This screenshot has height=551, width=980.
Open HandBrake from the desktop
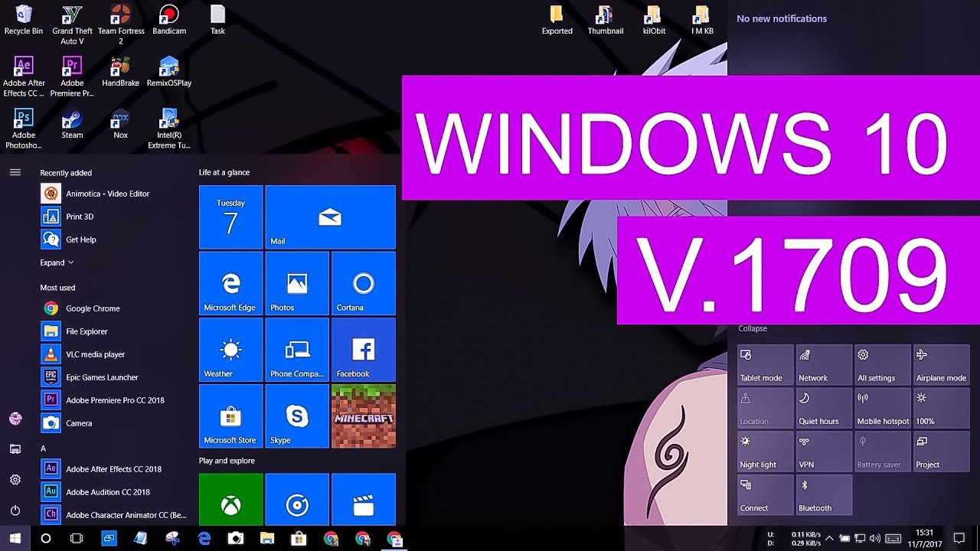click(120, 67)
